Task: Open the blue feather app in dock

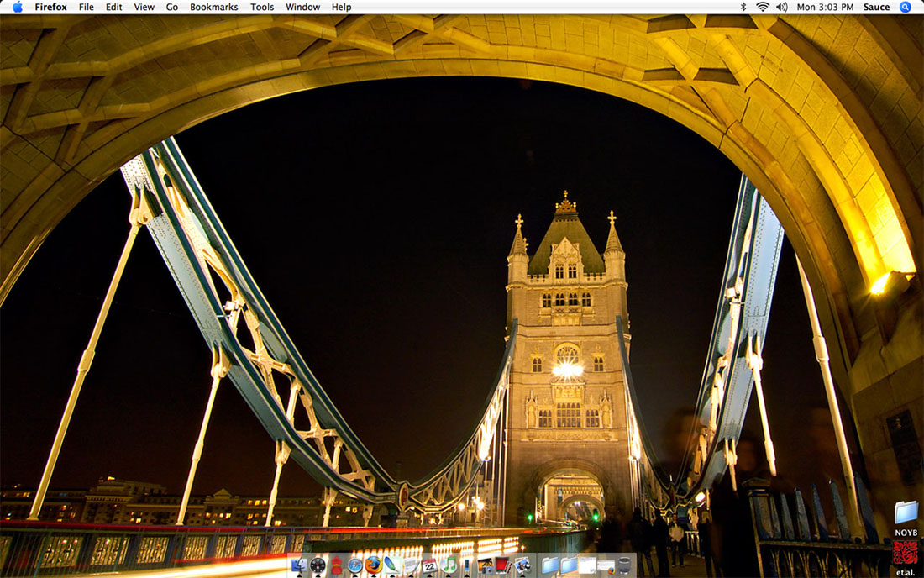Action: [x=392, y=565]
